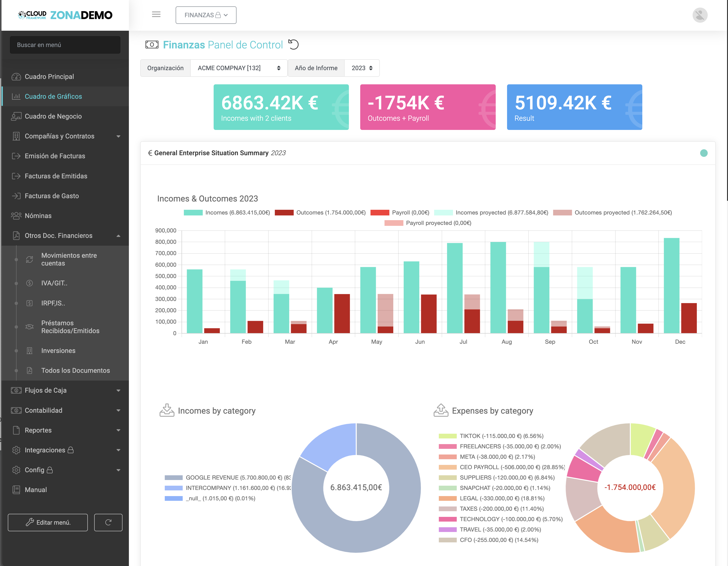Screen dimensions: 728x566
Task: Open the Organización ACME COMPNAY selector
Action: click(239, 68)
